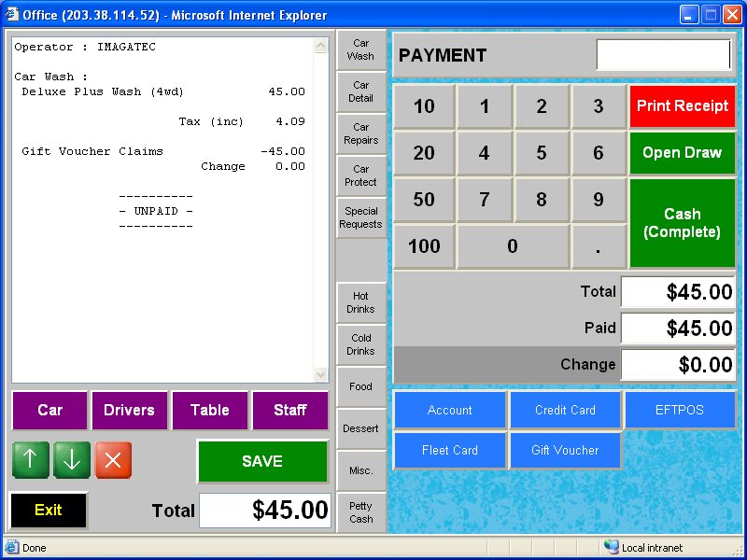Select Gift Voucher payment method

tap(565, 450)
